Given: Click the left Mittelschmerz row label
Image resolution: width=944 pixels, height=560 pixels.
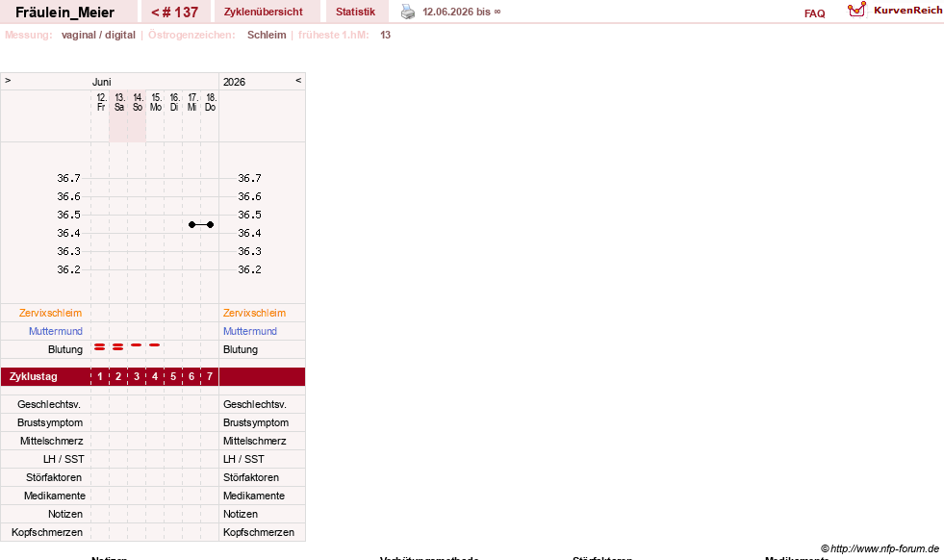Looking at the screenshot, I should 51,441.
